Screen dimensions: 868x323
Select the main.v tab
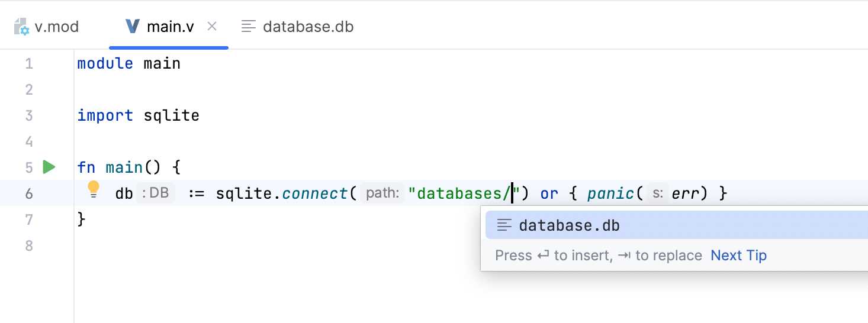[x=170, y=27]
